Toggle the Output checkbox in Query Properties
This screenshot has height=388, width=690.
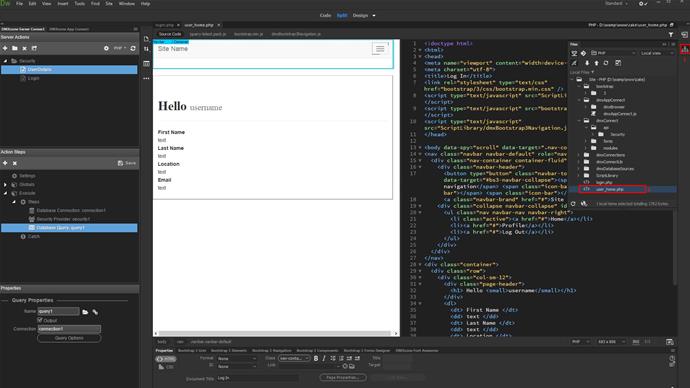click(x=40, y=320)
